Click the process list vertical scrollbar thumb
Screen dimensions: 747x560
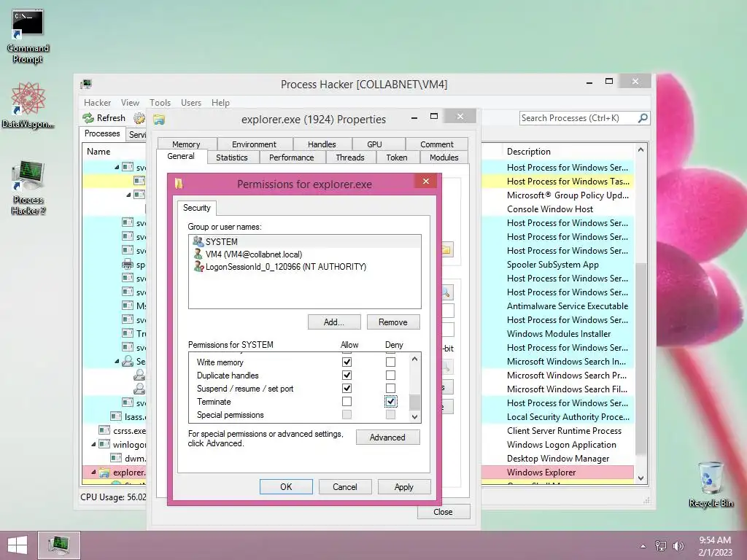pyautogui.click(x=640, y=357)
